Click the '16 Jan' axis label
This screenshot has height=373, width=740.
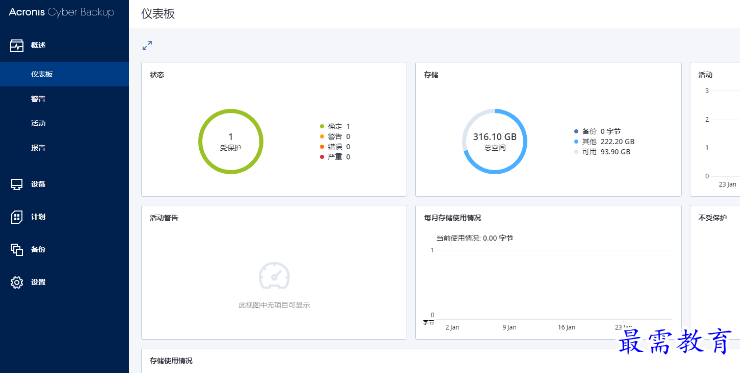(x=566, y=327)
